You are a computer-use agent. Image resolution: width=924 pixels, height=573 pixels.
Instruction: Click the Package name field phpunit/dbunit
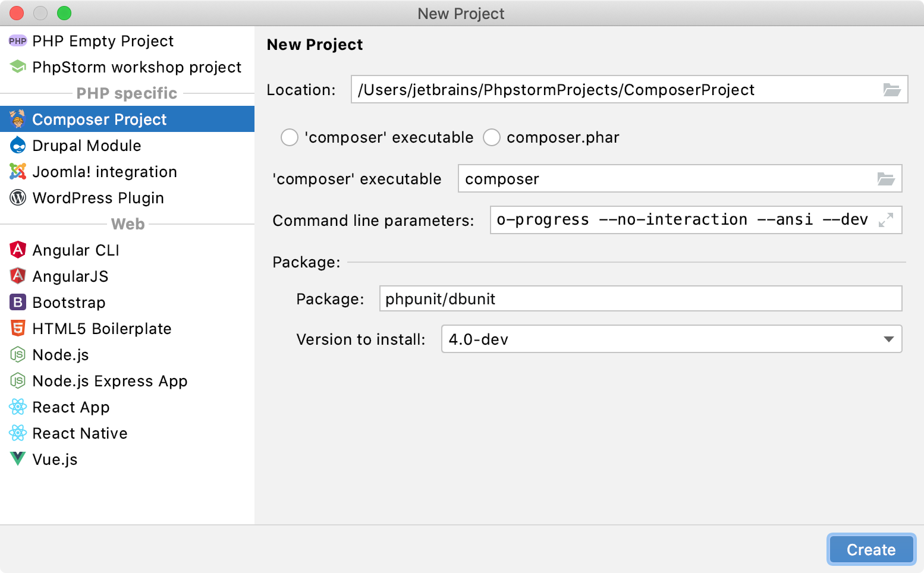tap(640, 298)
